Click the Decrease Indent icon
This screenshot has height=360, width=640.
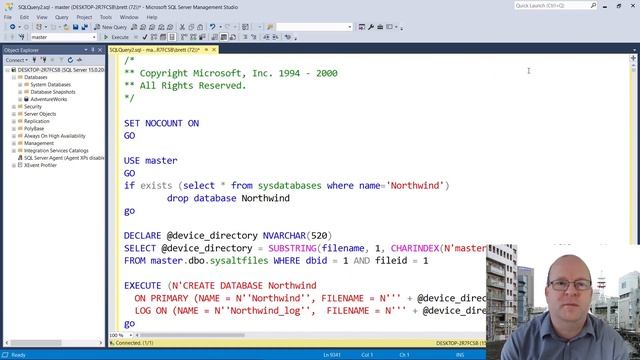tap(267, 37)
